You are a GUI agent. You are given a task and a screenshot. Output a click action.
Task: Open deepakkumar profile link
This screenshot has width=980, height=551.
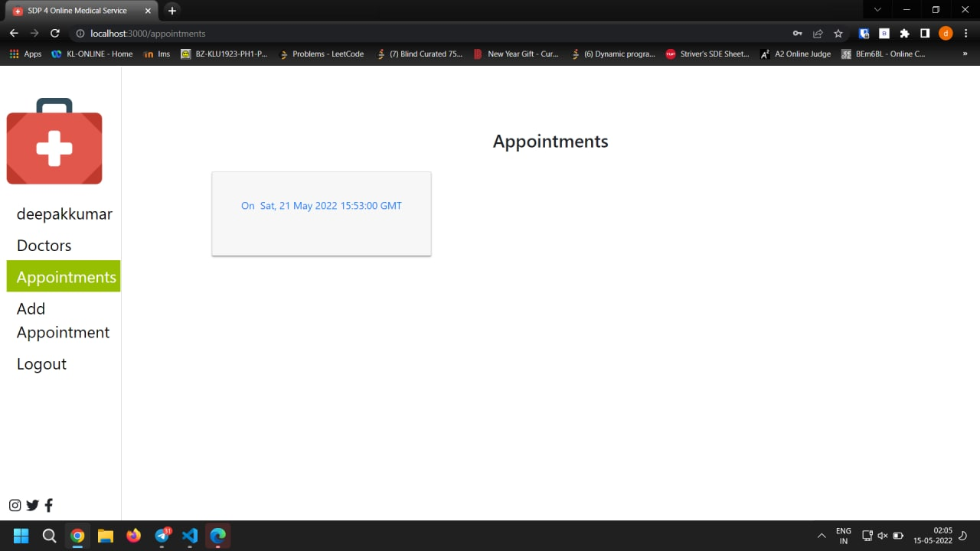[x=64, y=214]
